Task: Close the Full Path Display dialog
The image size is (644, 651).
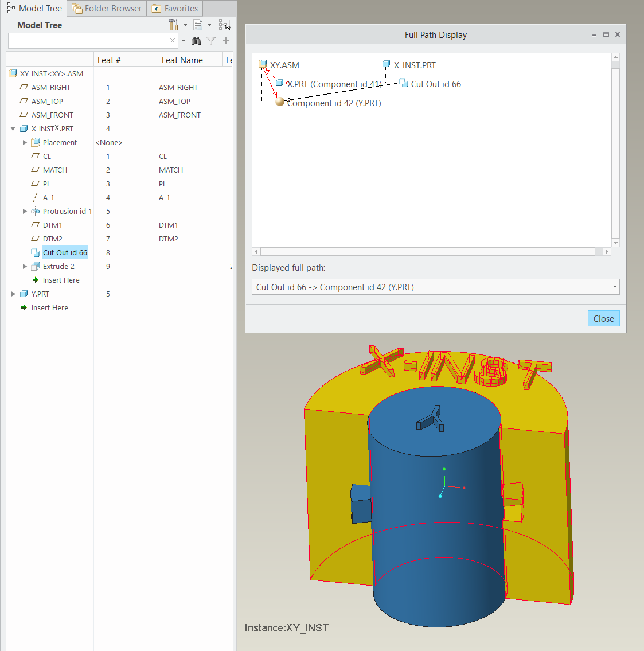Action: coord(603,318)
